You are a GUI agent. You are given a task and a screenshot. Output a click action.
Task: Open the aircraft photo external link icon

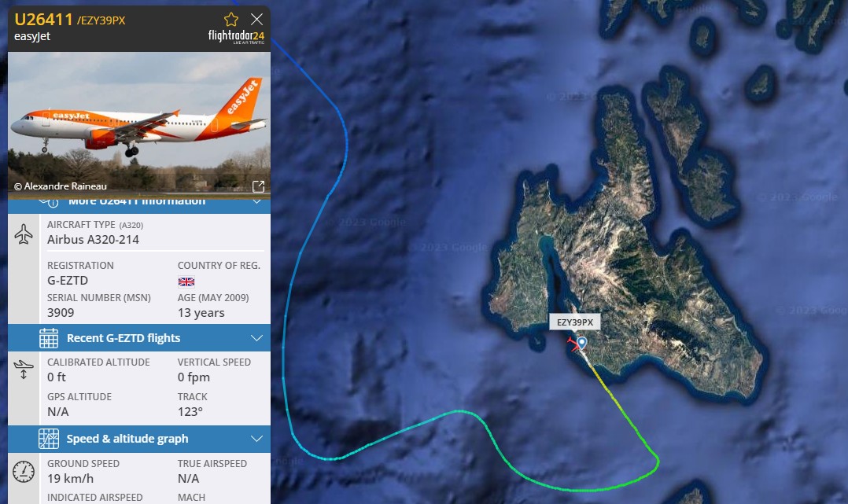259,186
